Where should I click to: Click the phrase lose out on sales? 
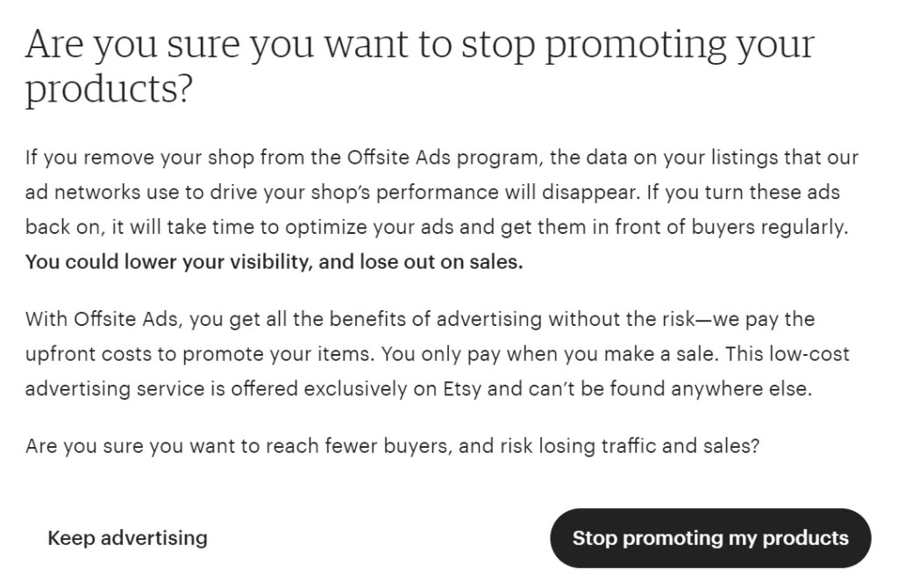[438, 262]
